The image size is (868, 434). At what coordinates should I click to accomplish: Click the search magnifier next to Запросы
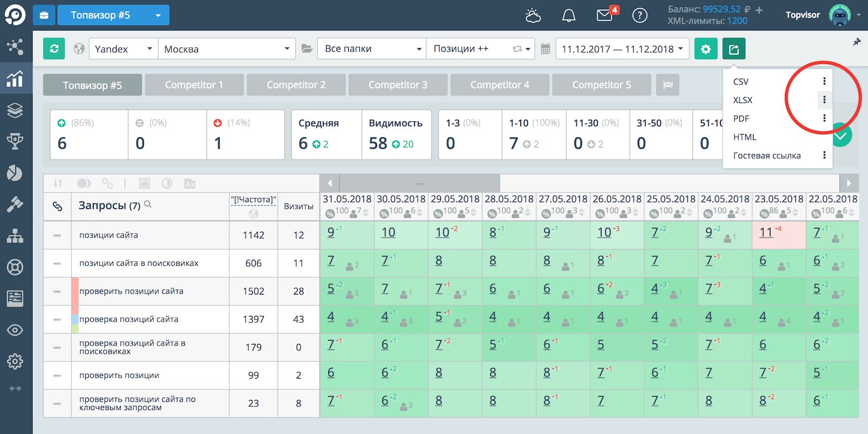pyautogui.click(x=148, y=205)
